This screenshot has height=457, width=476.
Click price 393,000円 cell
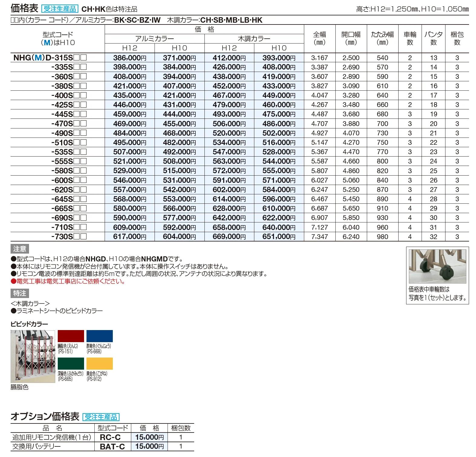point(279,58)
